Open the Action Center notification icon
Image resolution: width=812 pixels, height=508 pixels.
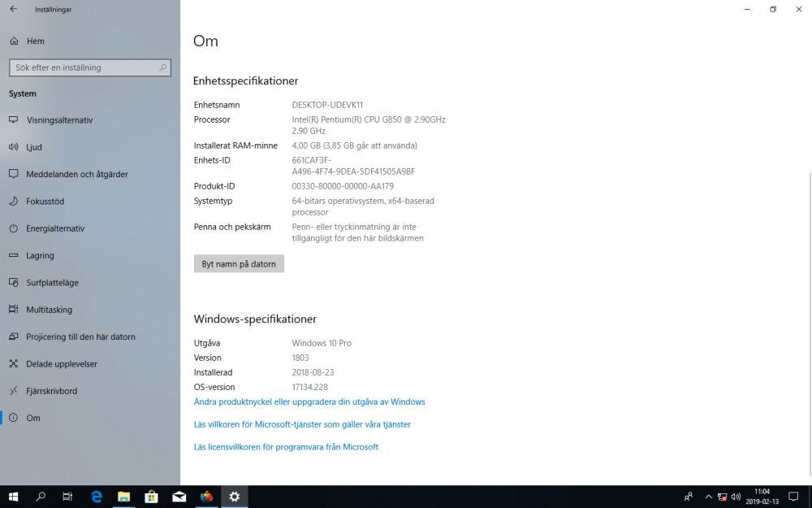click(x=793, y=497)
